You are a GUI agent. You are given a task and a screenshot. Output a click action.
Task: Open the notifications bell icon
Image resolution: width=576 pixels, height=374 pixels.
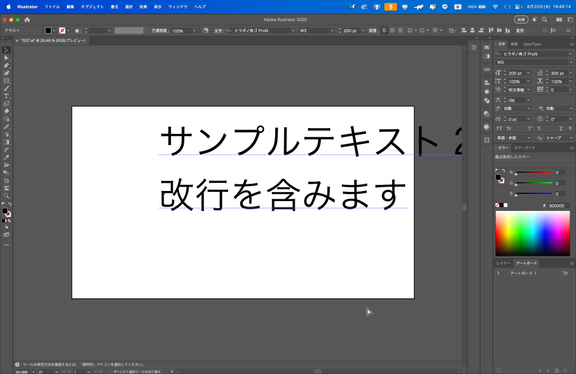[x=535, y=19]
